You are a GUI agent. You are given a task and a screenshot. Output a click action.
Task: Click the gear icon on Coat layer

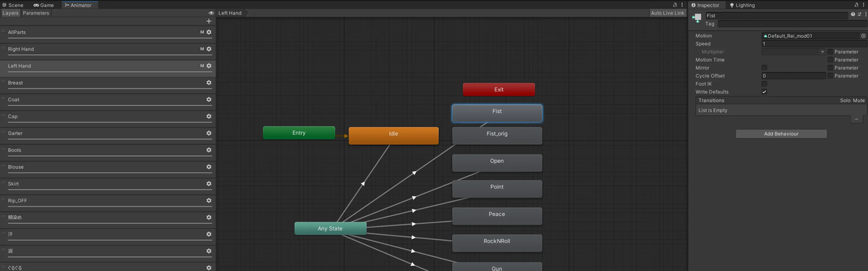tap(209, 100)
